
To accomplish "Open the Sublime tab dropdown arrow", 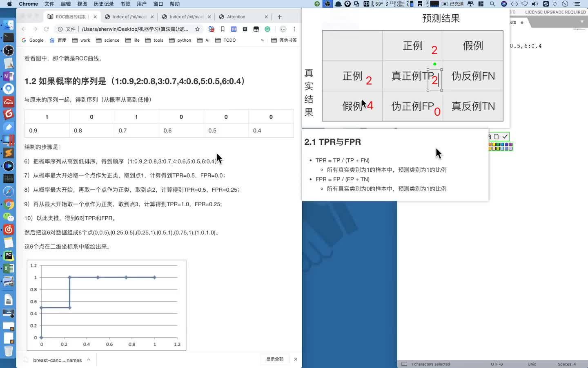I will point(582,22).
